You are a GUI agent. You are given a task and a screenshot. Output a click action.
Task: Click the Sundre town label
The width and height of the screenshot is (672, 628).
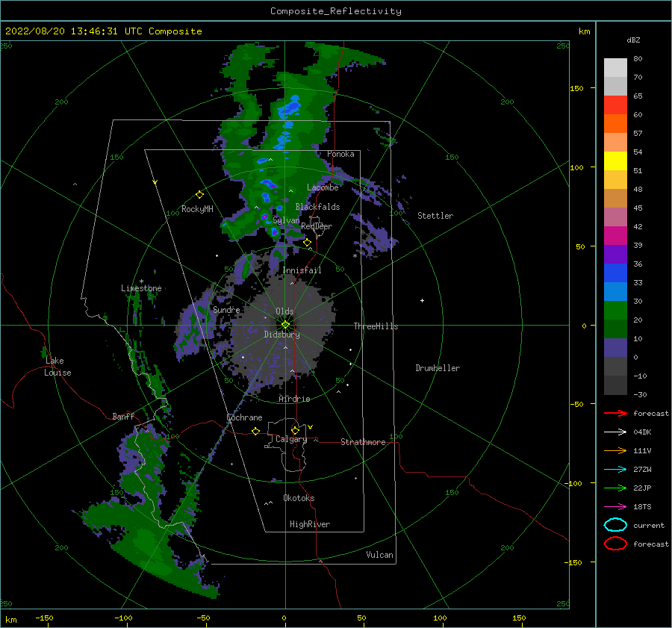tap(226, 309)
